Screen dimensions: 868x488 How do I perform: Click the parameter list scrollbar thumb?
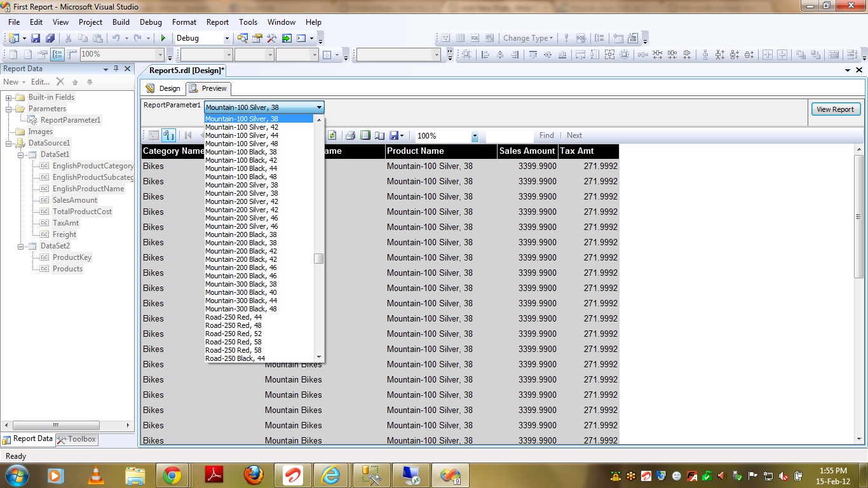point(319,259)
